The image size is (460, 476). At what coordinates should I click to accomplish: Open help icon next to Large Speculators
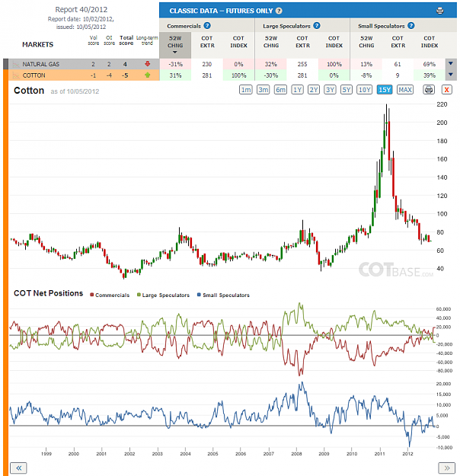[316, 26]
